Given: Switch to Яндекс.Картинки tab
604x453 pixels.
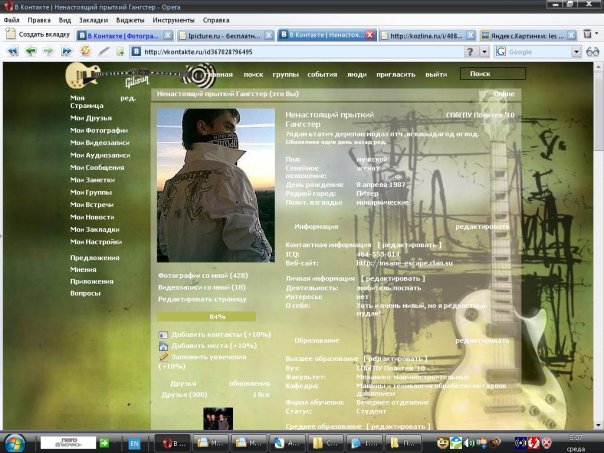Looking at the screenshot, I should tap(528, 36).
